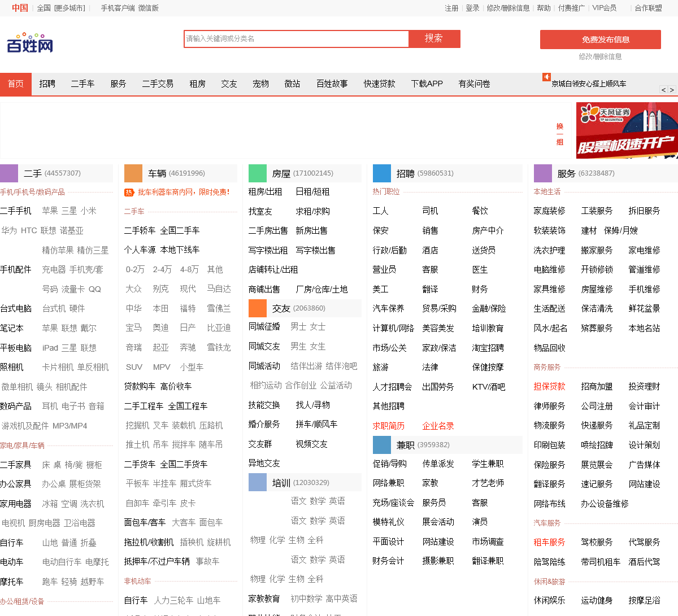678x616 pixels.
Task: Show next announcement with right arrow
Action: pyautogui.click(x=672, y=90)
